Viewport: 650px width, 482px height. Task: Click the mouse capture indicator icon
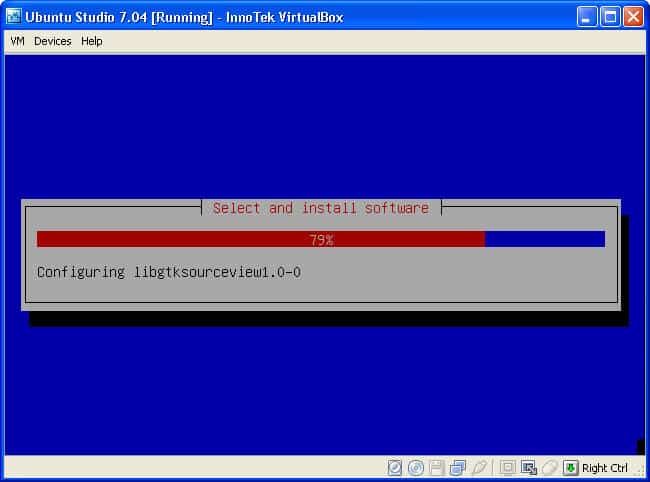pos(550,467)
